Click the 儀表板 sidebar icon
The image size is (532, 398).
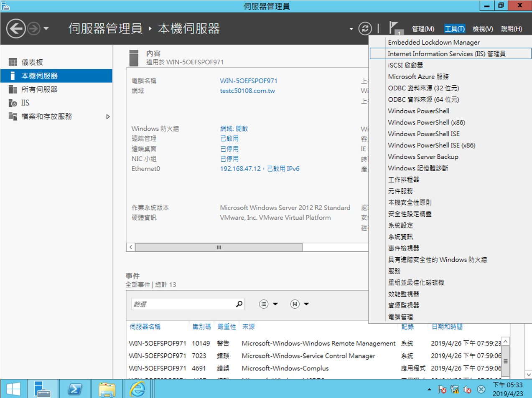click(13, 62)
